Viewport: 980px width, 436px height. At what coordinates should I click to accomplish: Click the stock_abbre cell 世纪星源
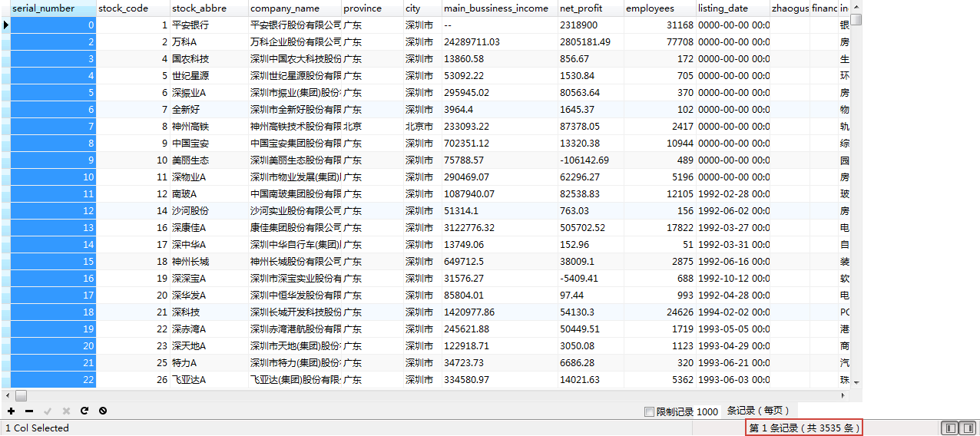coord(210,76)
